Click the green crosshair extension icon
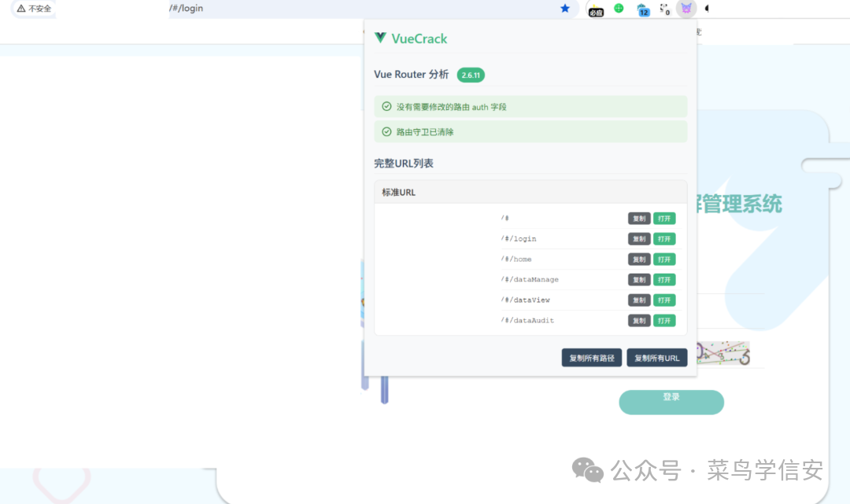Screen dimensions: 850x504 [x=619, y=9]
